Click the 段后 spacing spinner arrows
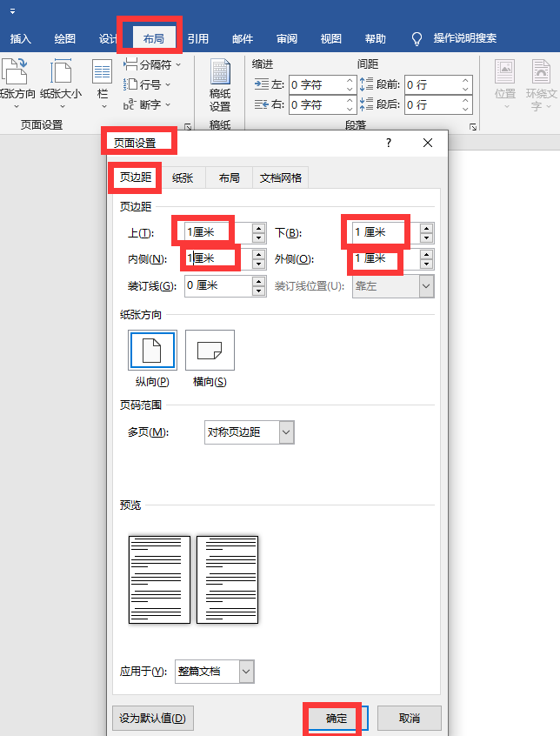This screenshot has width=560, height=736. [465, 104]
